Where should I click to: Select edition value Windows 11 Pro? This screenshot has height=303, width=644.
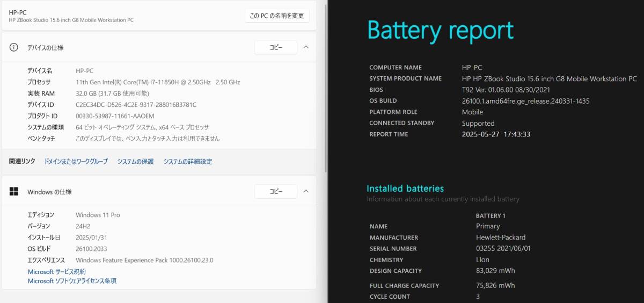pyautogui.click(x=98, y=215)
